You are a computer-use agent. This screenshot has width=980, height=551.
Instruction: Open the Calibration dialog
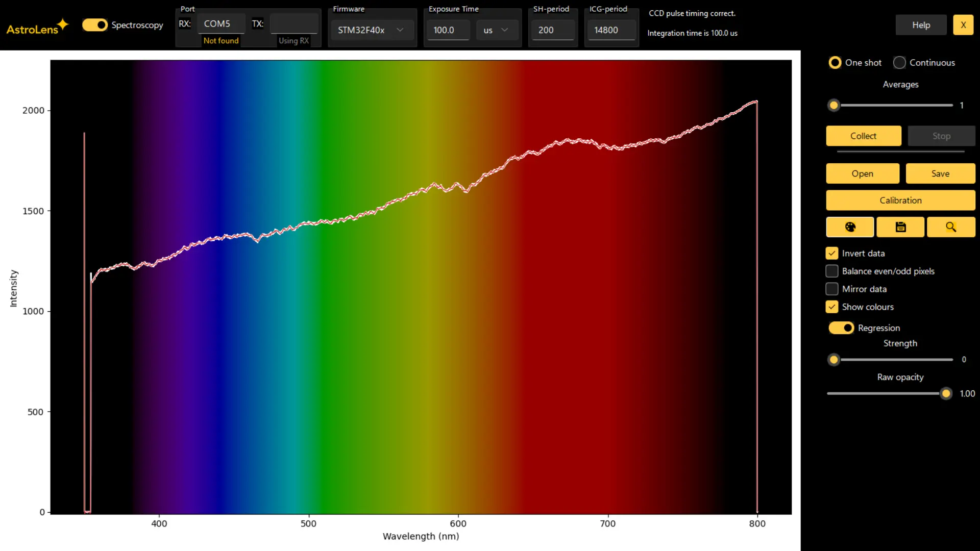tap(900, 201)
